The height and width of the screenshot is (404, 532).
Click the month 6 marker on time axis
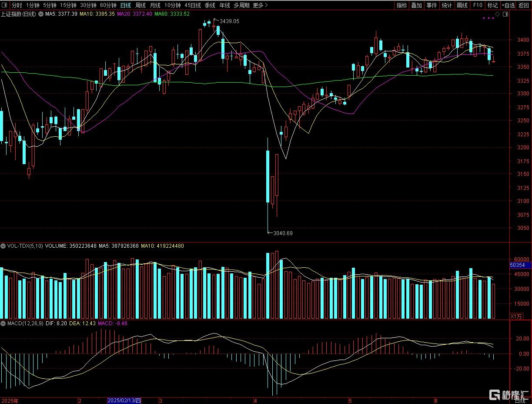tap(436, 400)
